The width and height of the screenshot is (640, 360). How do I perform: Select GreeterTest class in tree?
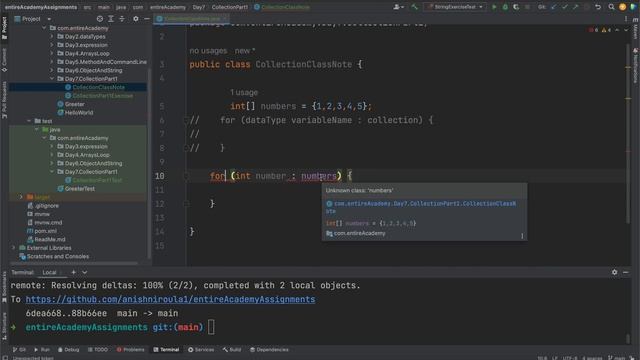[76, 189]
